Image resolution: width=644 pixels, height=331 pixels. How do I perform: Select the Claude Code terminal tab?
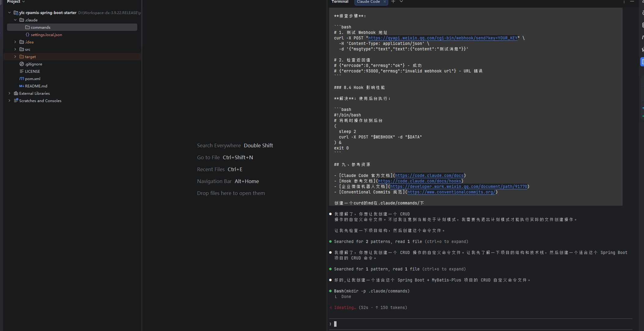pos(368,2)
